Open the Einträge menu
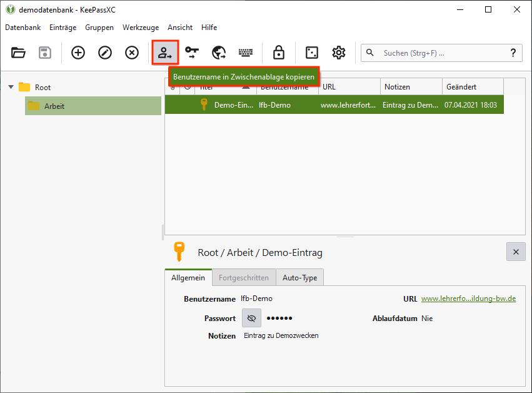The height and width of the screenshot is (393, 532). (63, 28)
